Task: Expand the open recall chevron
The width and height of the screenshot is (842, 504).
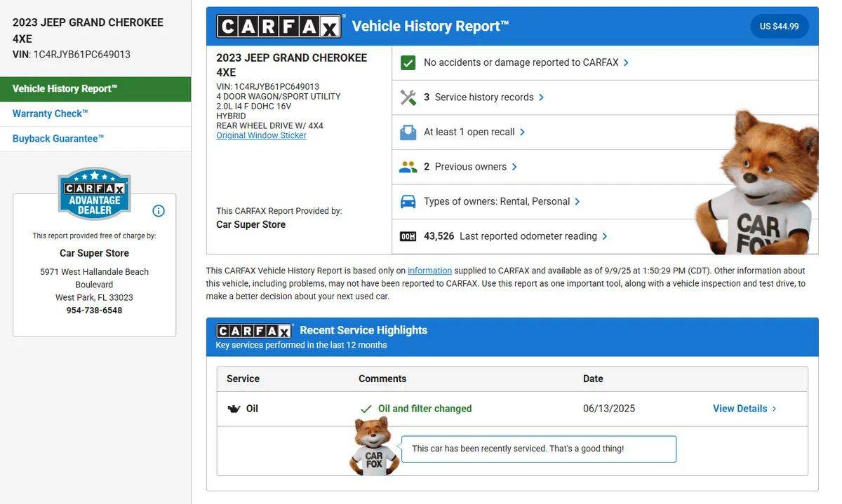Action: pyautogui.click(x=522, y=132)
